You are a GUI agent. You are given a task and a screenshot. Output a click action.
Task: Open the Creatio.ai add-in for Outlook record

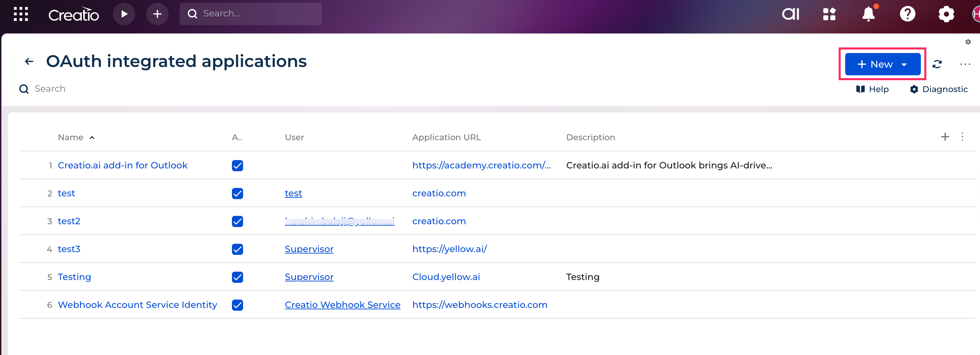123,165
